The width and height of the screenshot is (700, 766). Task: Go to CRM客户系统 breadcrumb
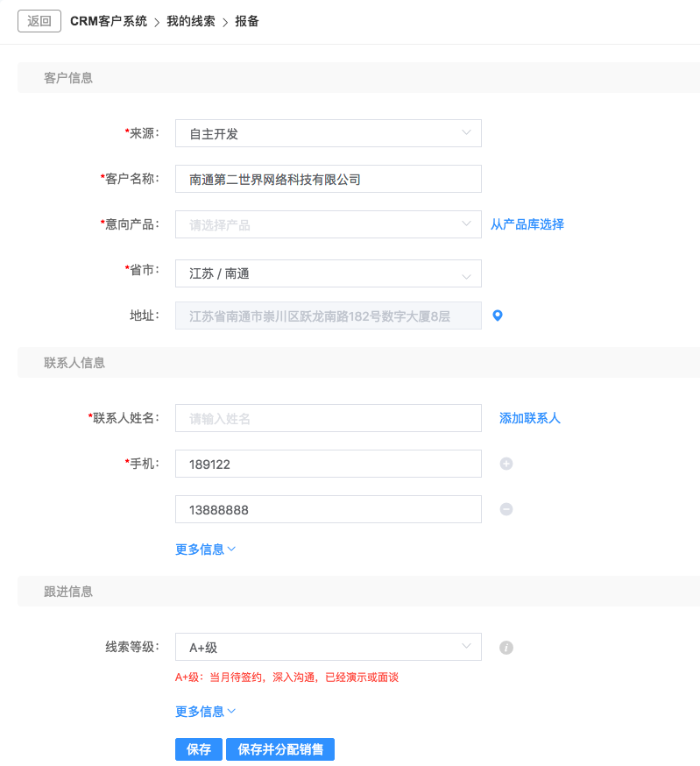109,22
